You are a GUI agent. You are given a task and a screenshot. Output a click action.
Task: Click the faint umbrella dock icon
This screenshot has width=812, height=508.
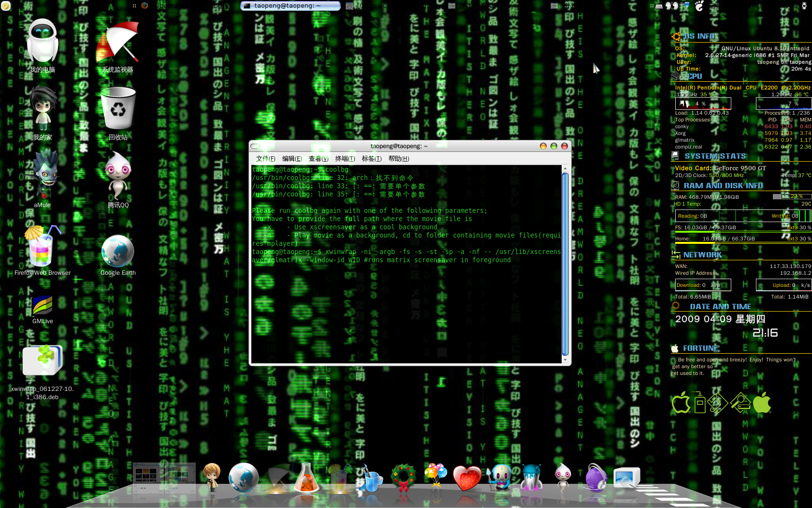pos(276,478)
